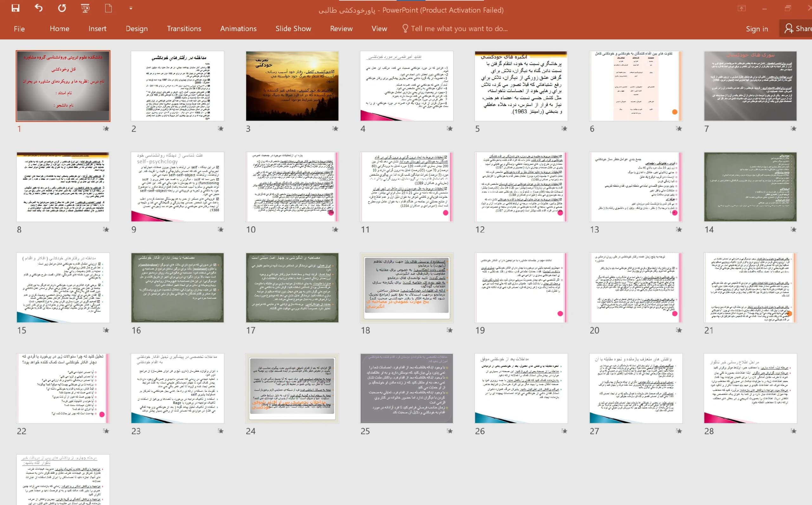
Task: Click Sign in link
Action: coord(757,29)
